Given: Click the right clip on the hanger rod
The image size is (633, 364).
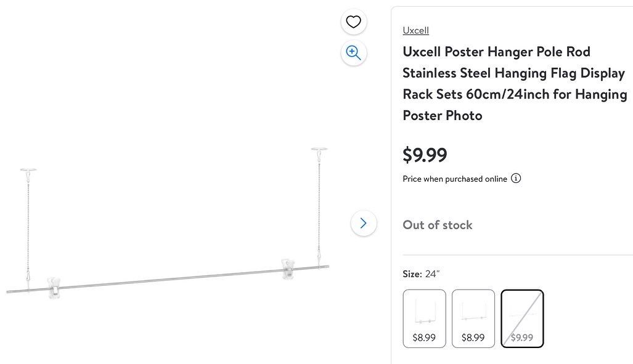Looking at the screenshot, I should point(288,268).
